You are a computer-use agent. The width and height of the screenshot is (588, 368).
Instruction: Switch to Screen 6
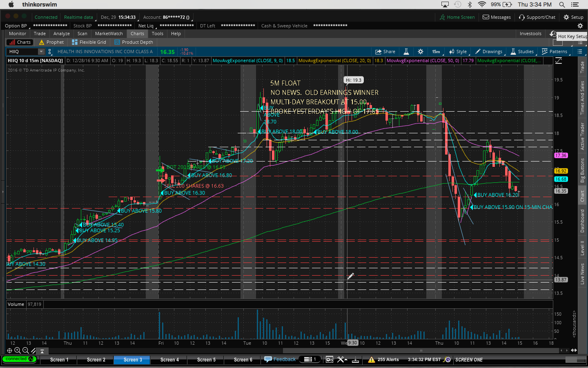tap(243, 360)
